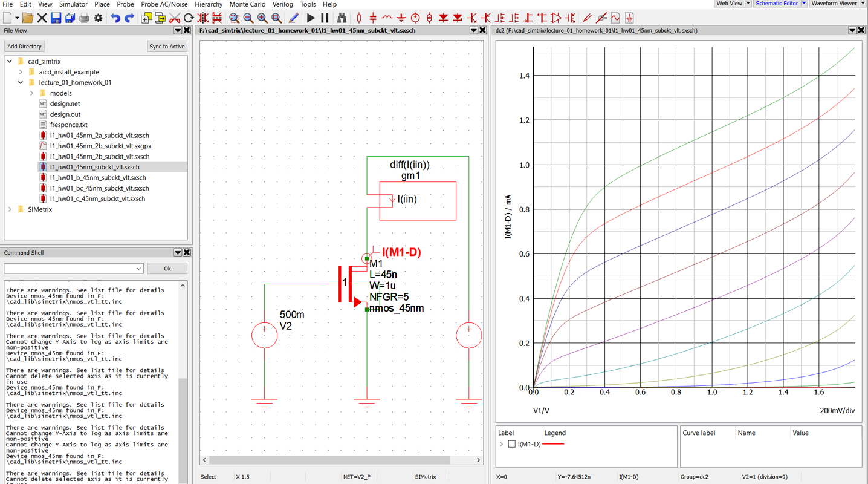Pause the running simulation
868x484 pixels.
(324, 18)
